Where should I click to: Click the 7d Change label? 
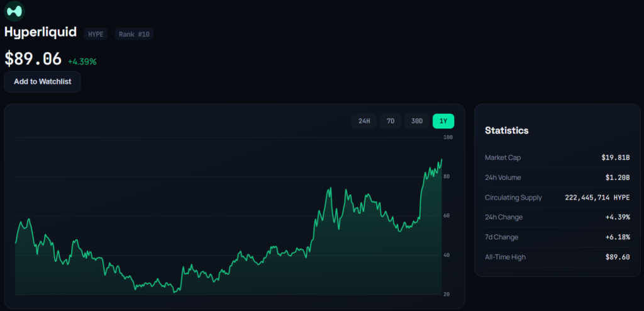coord(501,237)
